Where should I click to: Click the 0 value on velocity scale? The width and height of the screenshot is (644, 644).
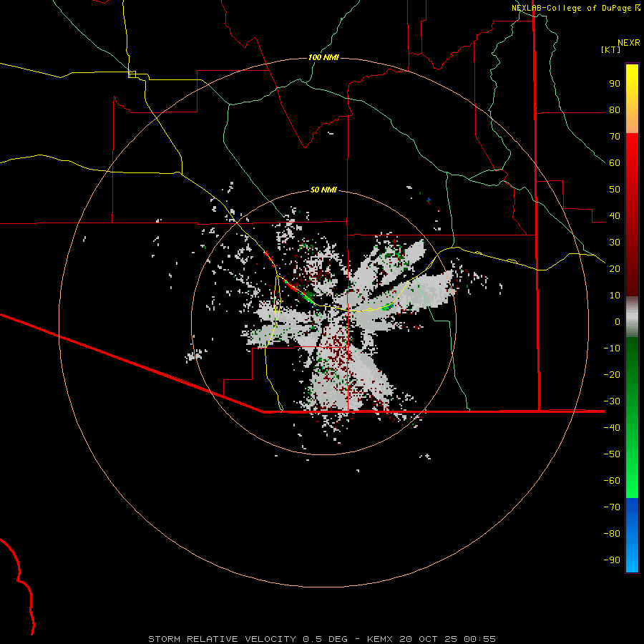[x=618, y=321]
